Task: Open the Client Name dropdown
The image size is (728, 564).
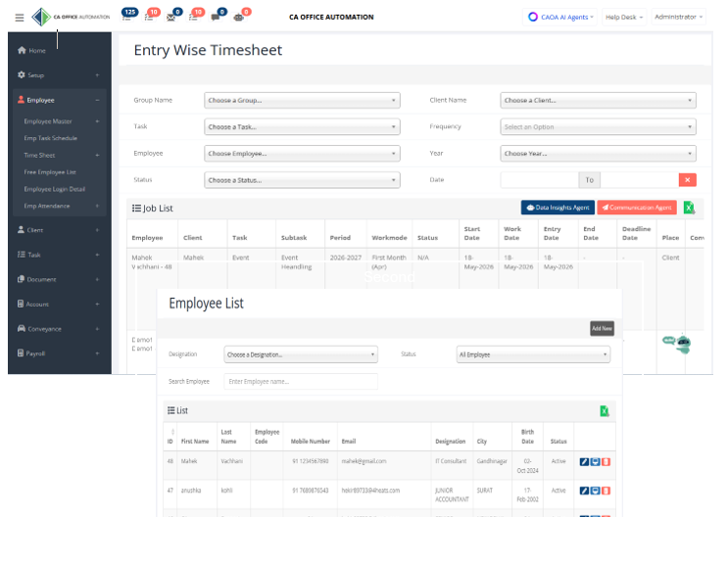Action: click(x=598, y=101)
